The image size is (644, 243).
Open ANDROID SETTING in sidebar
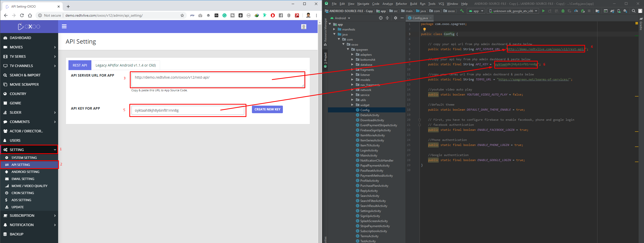pos(29,172)
